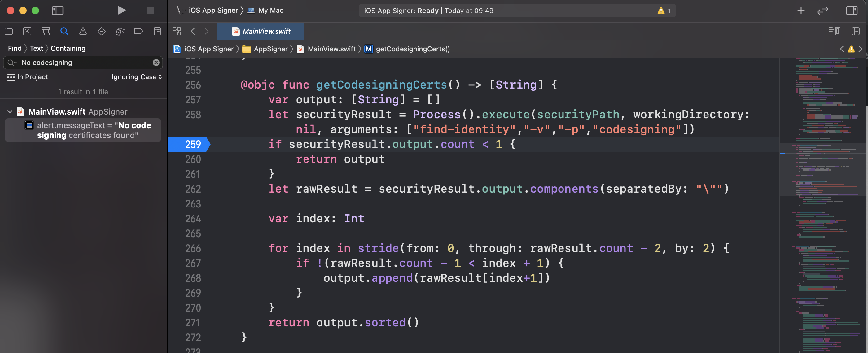Toggle the right inspector panel

pos(852,11)
